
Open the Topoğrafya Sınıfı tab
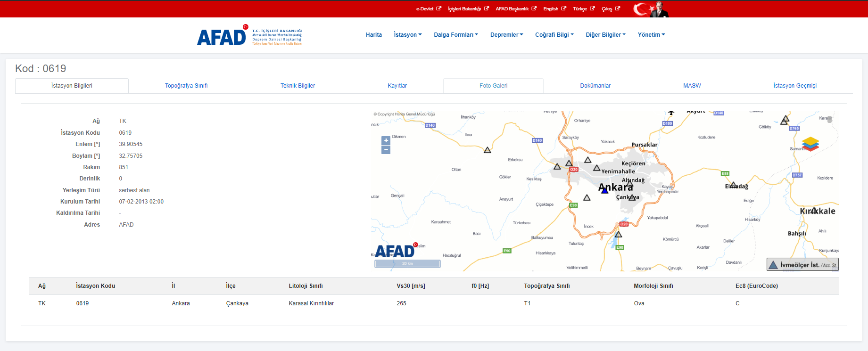coord(186,86)
